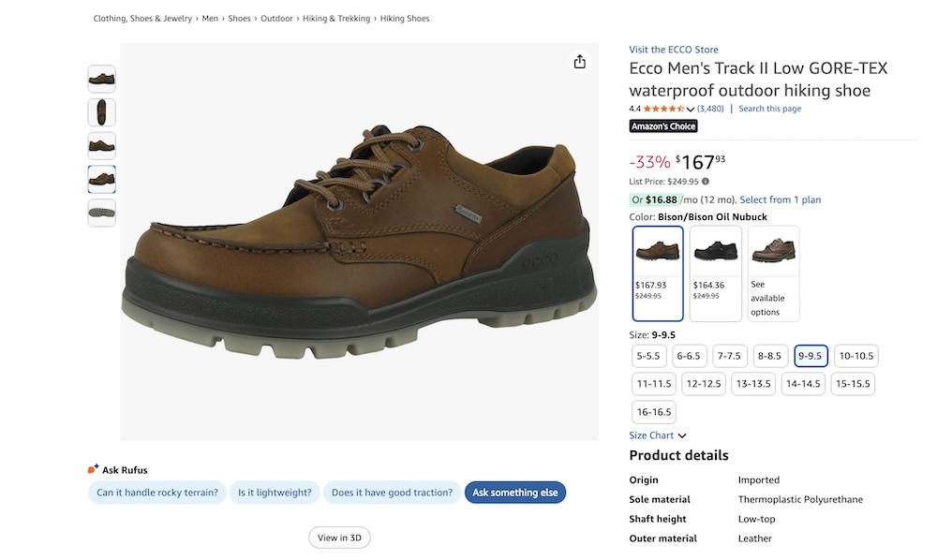The height and width of the screenshot is (560, 937).
Task: Click the star rating graphic
Action: (x=663, y=109)
